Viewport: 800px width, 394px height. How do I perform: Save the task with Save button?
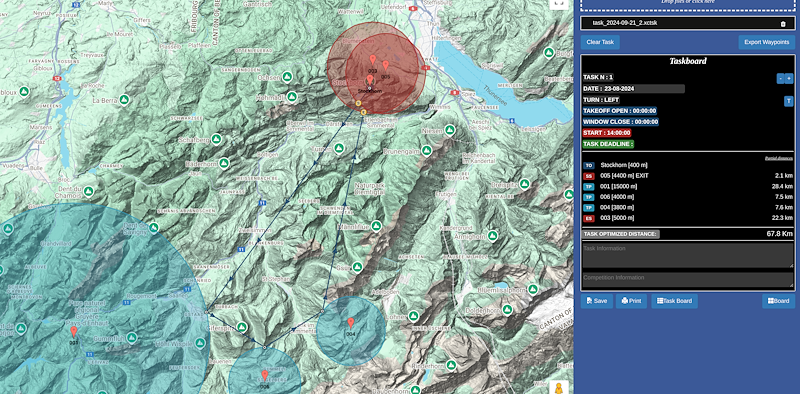click(596, 301)
